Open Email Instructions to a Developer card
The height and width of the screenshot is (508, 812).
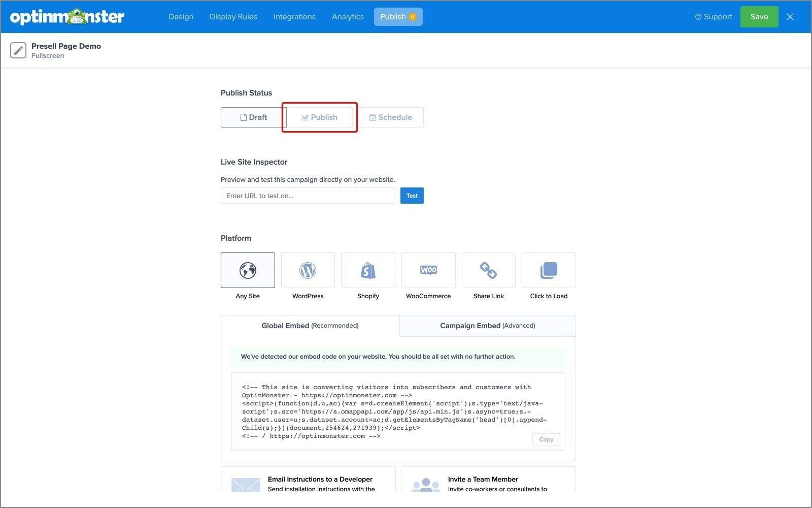tap(308, 479)
